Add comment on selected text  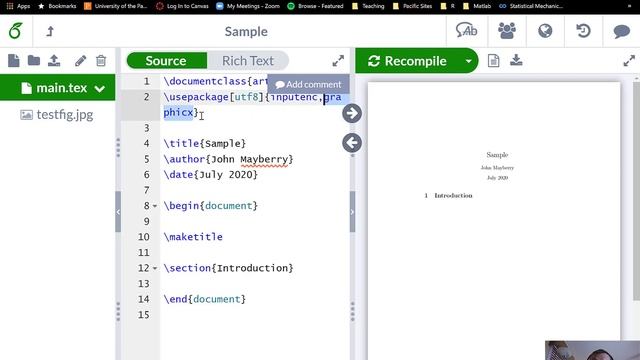(309, 84)
